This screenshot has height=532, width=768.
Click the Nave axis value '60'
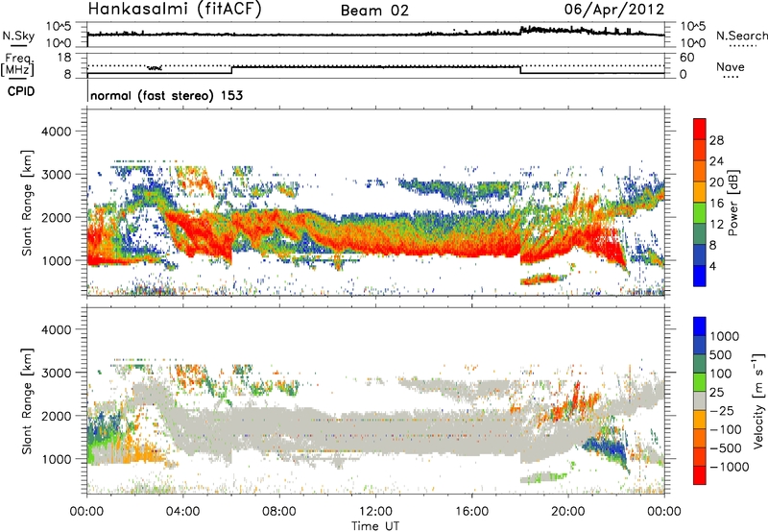(x=686, y=58)
